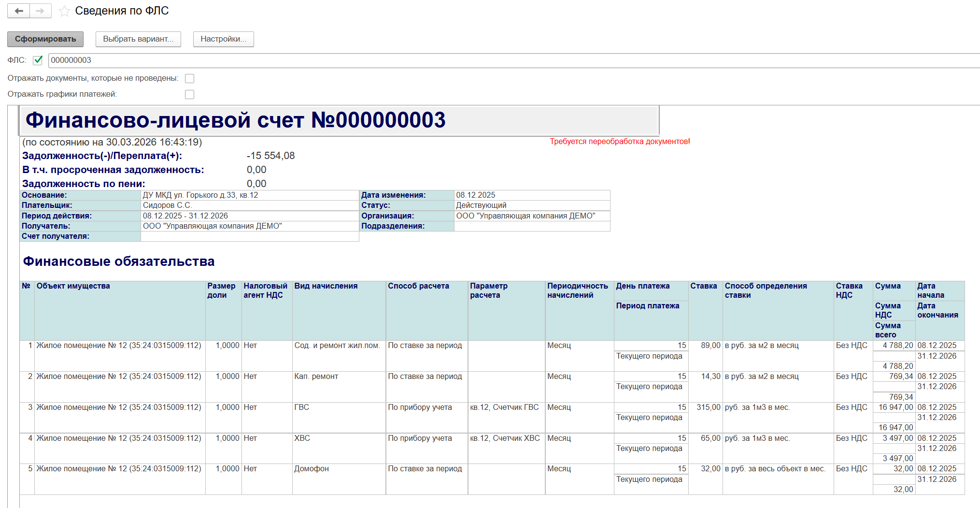Open the Выбрать вариант dialog
980x508 pixels.
[138, 39]
